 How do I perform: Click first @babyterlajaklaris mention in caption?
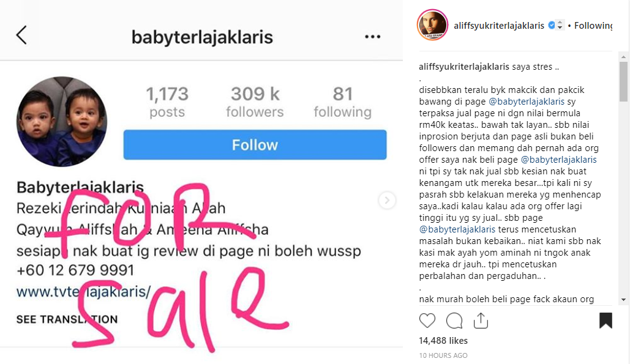[x=527, y=102]
